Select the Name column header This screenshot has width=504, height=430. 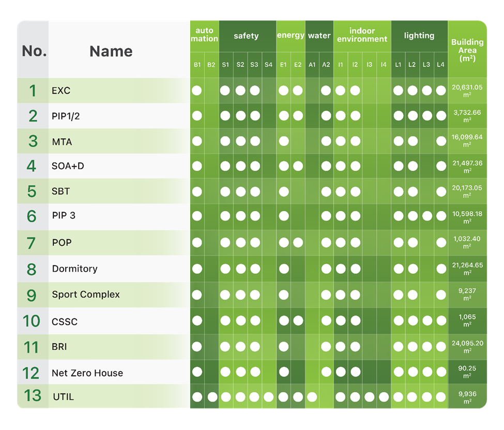click(111, 51)
